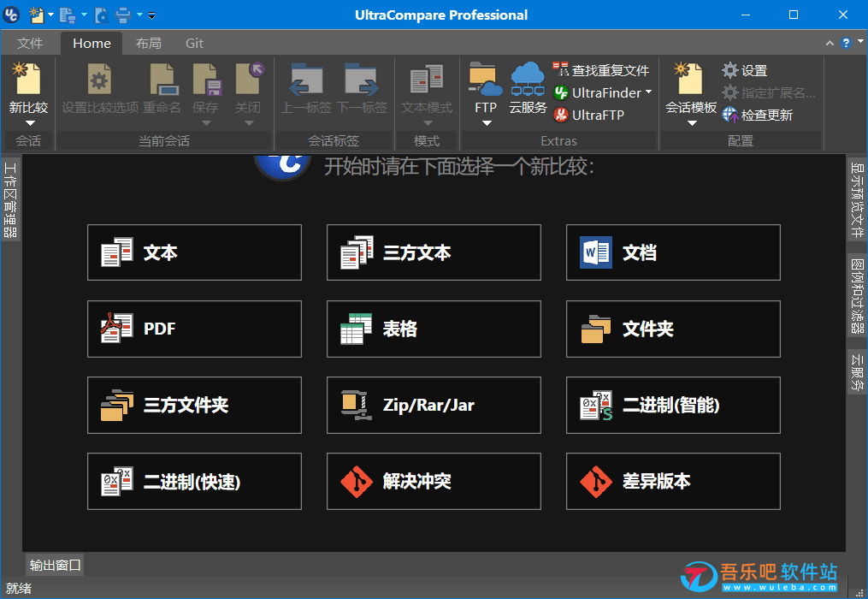Select the Home ribbon tab
This screenshot has width=868, height=599.
pos(92,44)
